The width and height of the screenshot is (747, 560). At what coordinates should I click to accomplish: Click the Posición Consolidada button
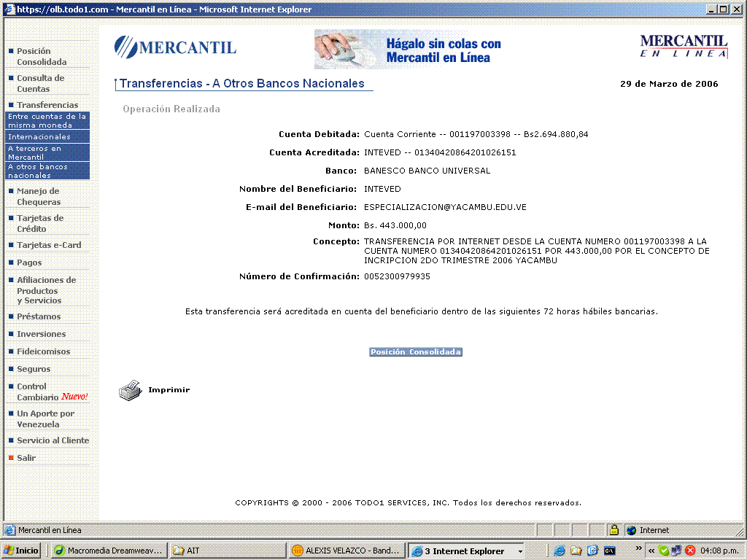pyautogui.click(x=415, y=352)
